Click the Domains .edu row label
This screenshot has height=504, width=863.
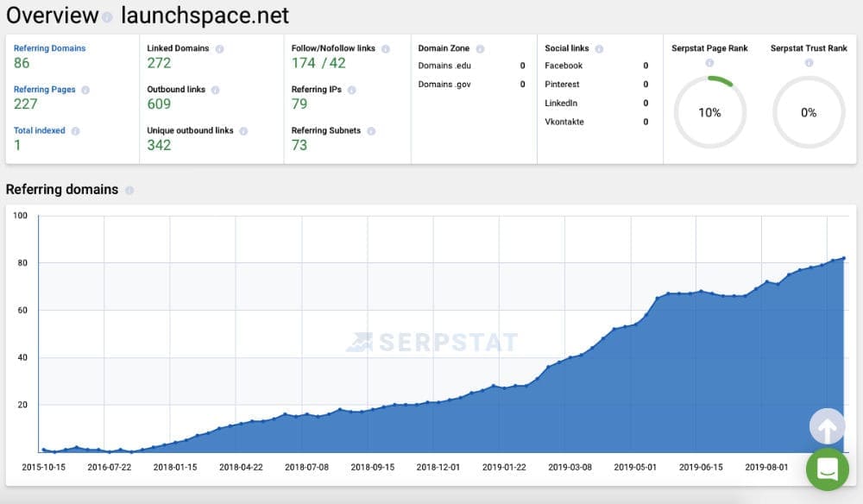tap(444, 66)
